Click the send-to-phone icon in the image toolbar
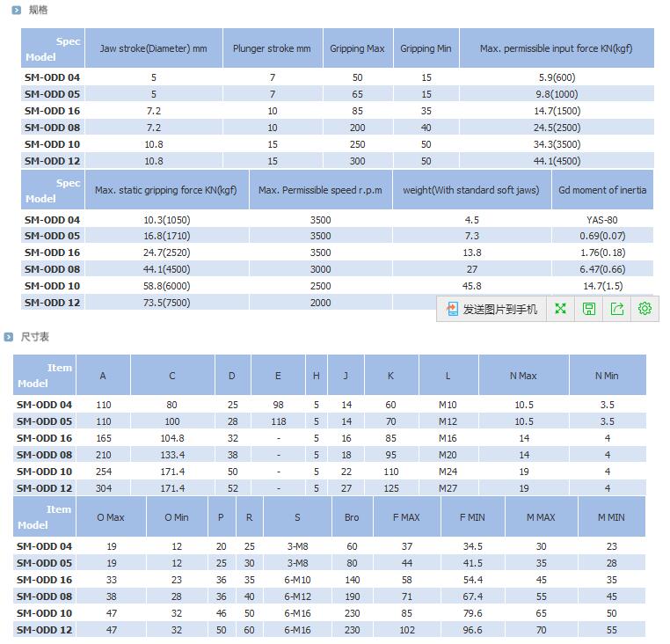Viewport: 670px width, 644px height. click(452, 308)
